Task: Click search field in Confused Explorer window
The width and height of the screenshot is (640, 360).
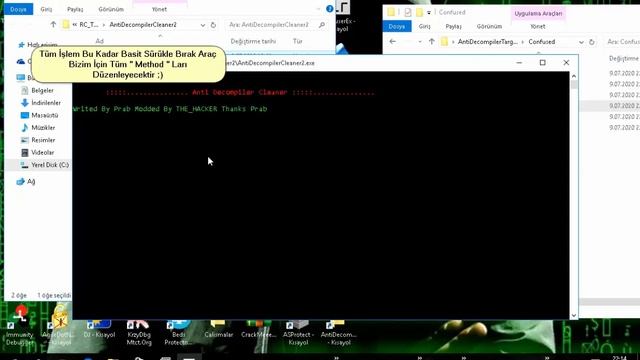Action: (622, 42)
